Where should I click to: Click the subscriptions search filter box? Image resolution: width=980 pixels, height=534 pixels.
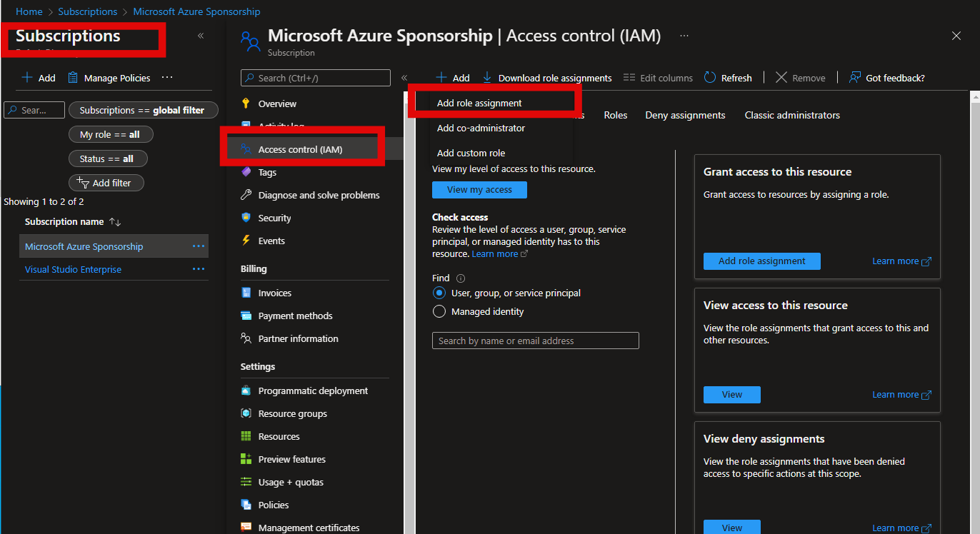click(34, 110)
